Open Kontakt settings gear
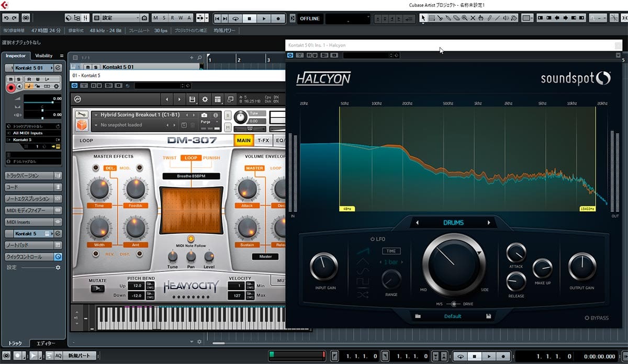This screenshot has width=628, height=364. point(205,99)
